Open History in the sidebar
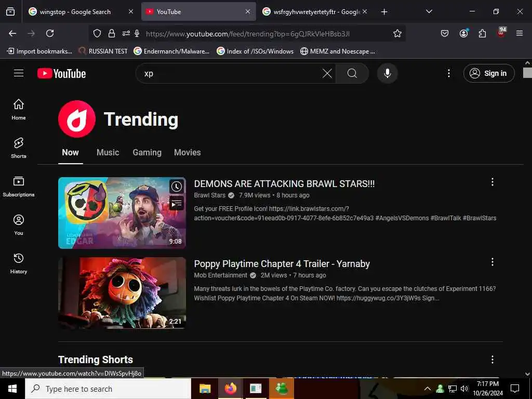This screenshot has width=532, height=399. pos(19,263)
